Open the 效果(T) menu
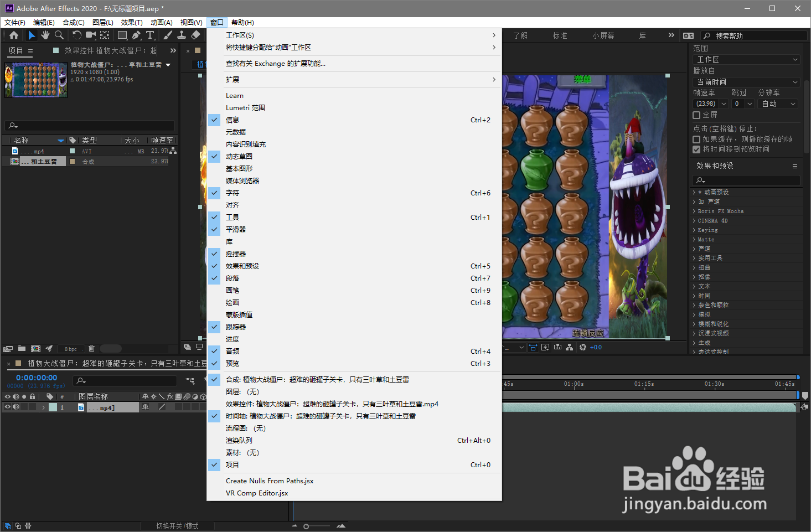The image size is (811, 532). point(132,23)
